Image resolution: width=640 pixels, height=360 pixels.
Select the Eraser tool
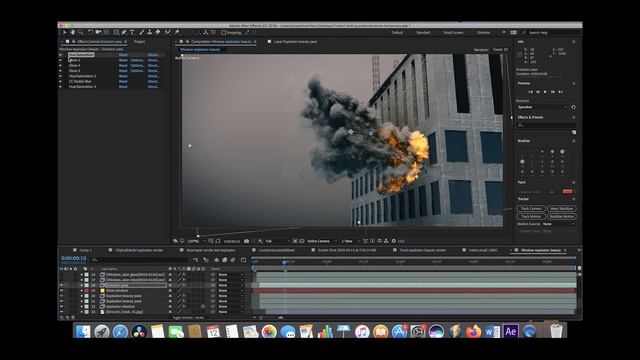pyautogui.click(x=158, y=32)
